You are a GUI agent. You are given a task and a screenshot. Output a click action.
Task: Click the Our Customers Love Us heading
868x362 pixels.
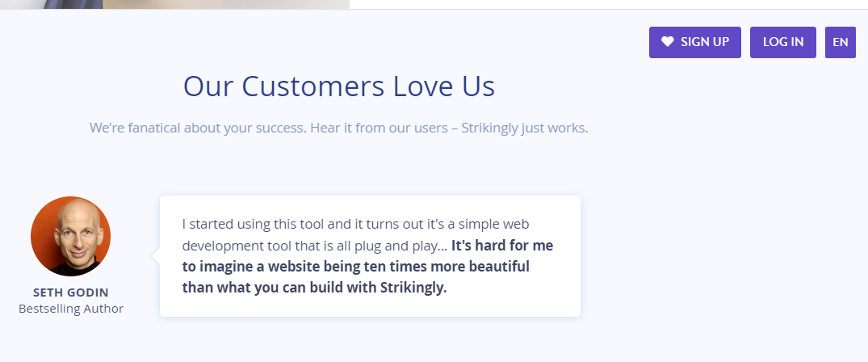pyautogui.click(x=339, y=86)
